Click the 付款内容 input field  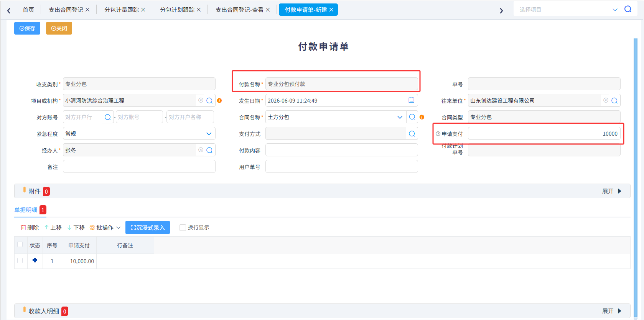(341, 150)
